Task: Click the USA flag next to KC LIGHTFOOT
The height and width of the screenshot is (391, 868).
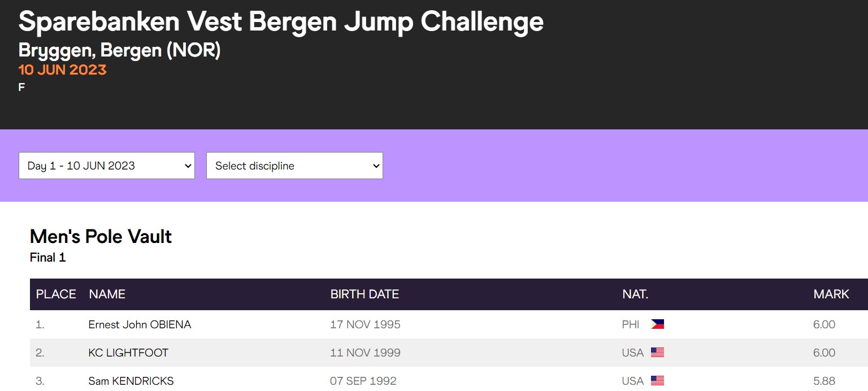Action: (x=657, y=353)
